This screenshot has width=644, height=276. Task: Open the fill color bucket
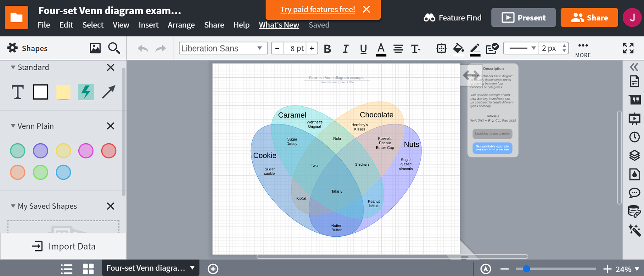click(x=458, y=49)
